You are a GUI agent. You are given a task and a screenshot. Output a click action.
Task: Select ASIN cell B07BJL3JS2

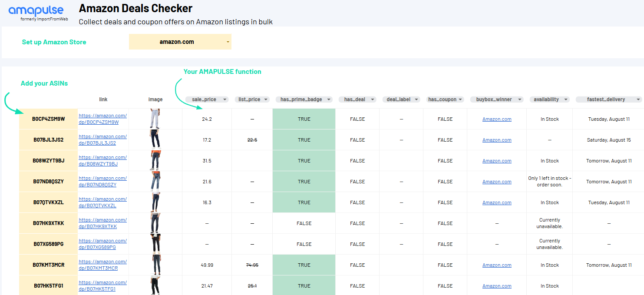pyautogui.click(x=49, y=140)
